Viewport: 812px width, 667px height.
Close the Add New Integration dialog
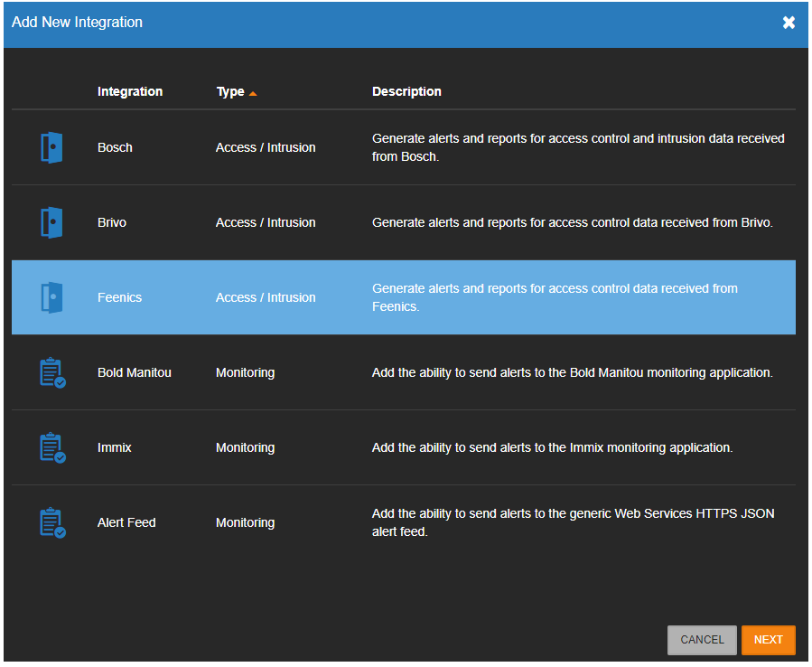(789, 23)
